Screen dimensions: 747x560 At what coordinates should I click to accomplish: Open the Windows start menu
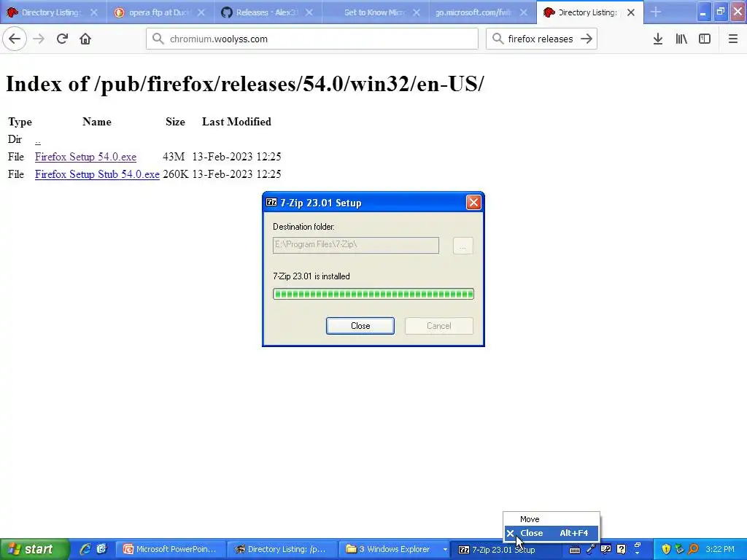point(34,549)
